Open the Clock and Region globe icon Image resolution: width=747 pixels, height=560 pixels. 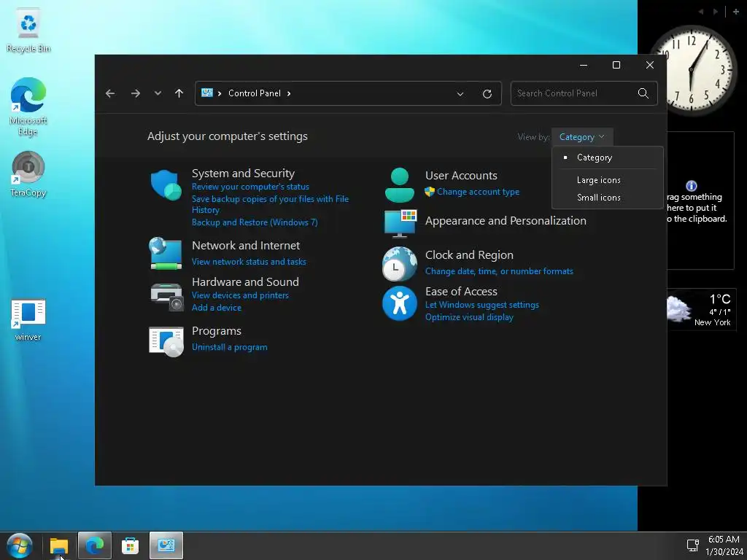[x=399, y=264]
